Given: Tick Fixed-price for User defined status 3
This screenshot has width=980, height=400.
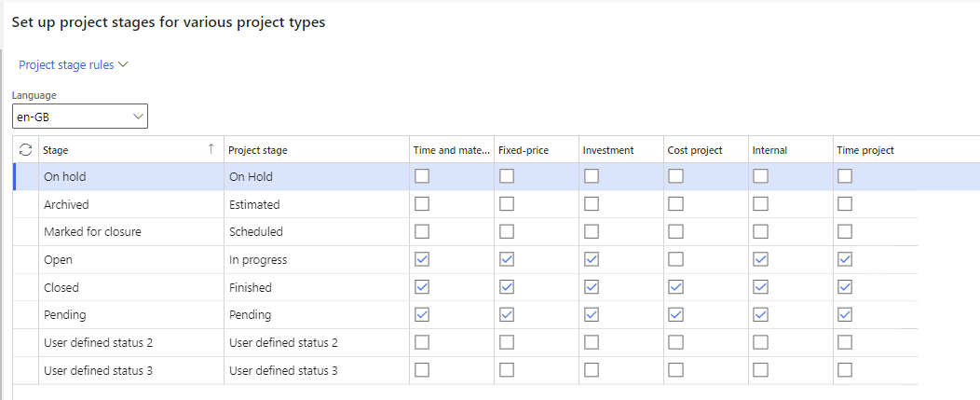Looking at the screenshot, I should [507, 370].
